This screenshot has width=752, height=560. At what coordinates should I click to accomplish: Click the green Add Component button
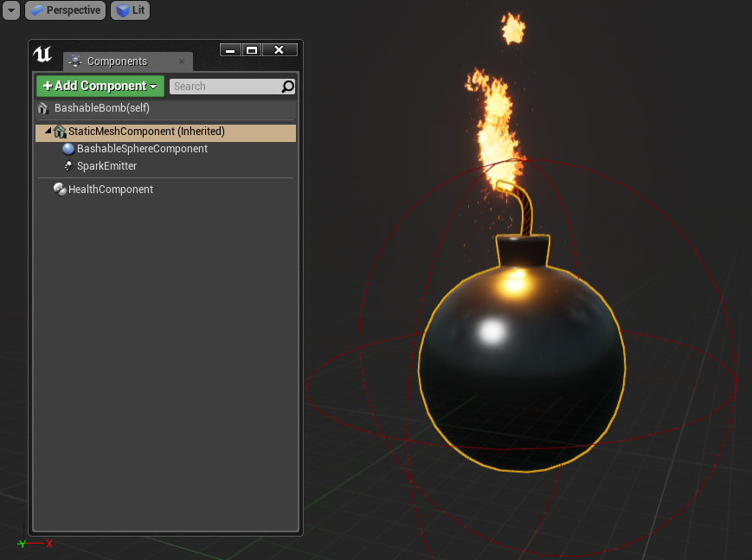93,87
